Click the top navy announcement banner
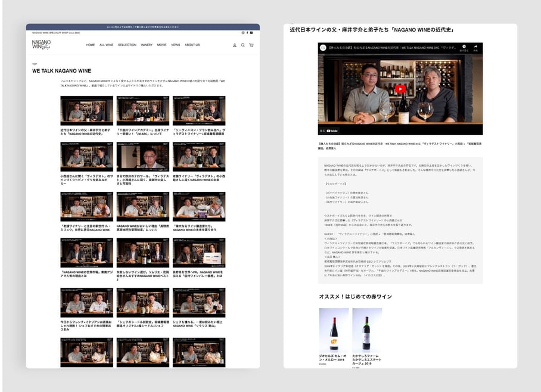 [x=143, y=27]
